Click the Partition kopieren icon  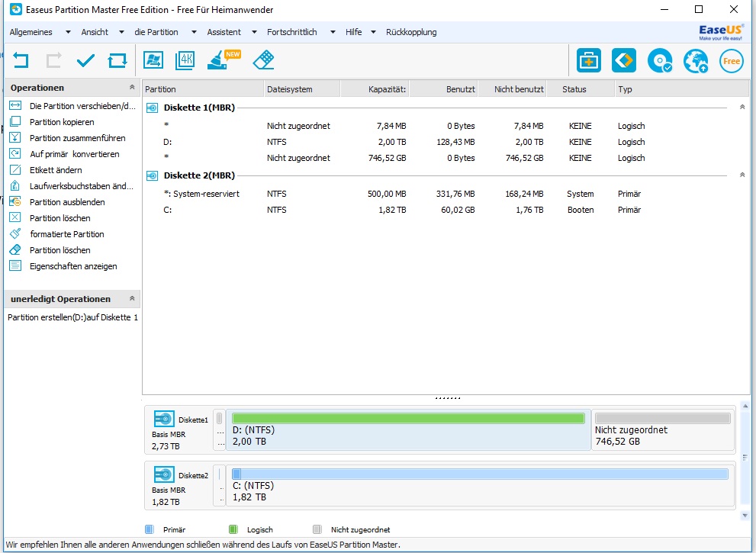15,121
